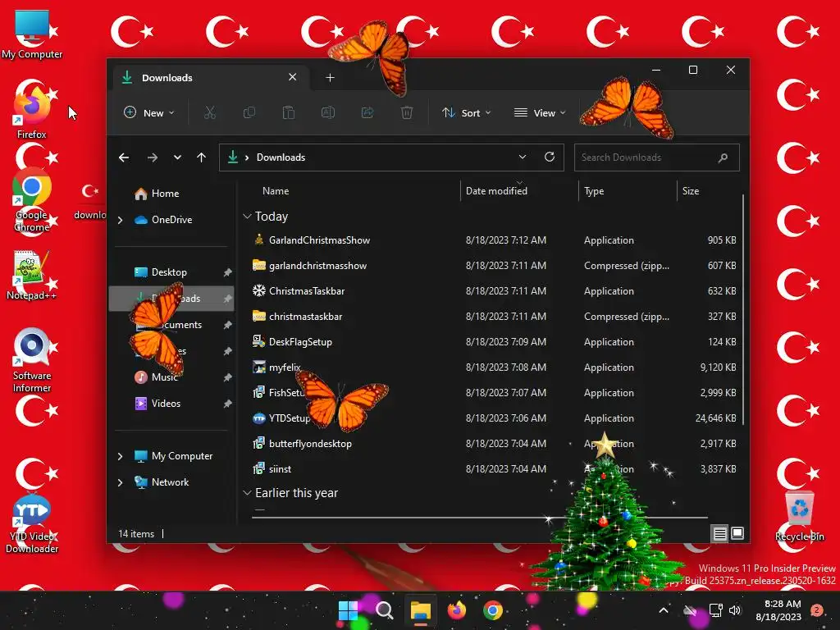Viewport: 840px width, 630px height.
Task: Click the Paste clipboard icon
Action: coord(288,112)
